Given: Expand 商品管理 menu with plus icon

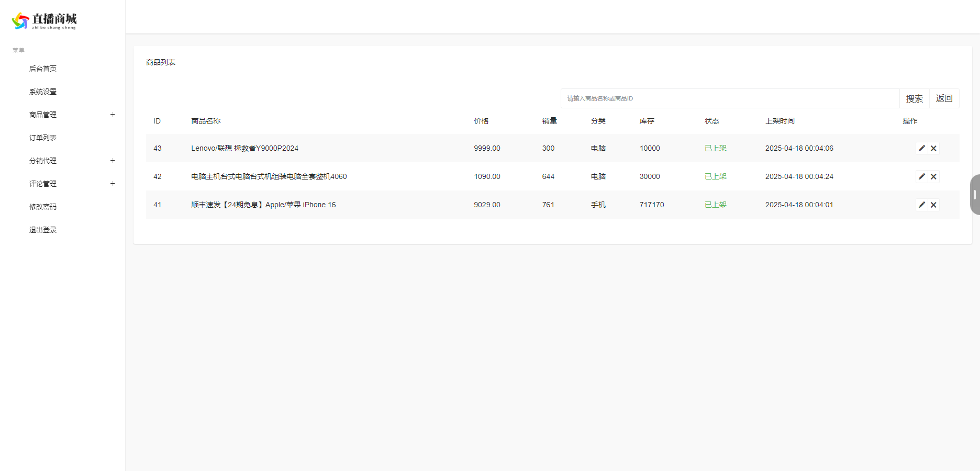Looking at the screenshot, I should pos(113,115).
